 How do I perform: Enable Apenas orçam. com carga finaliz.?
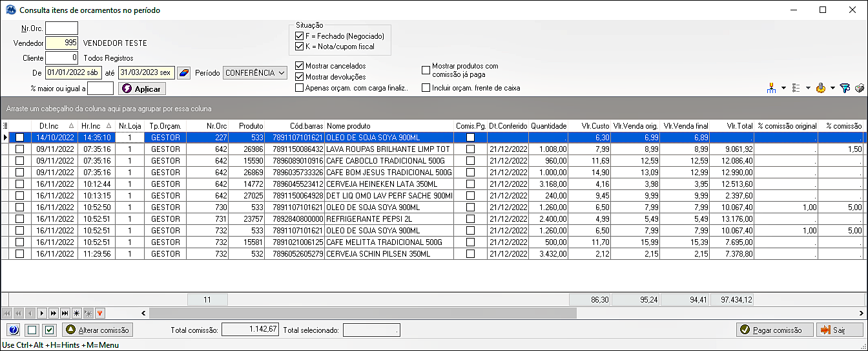pyautogui.click(x=299, y=88)
